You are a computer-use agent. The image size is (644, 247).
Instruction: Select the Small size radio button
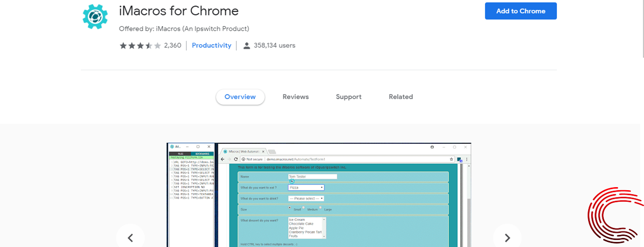[290, 207]
